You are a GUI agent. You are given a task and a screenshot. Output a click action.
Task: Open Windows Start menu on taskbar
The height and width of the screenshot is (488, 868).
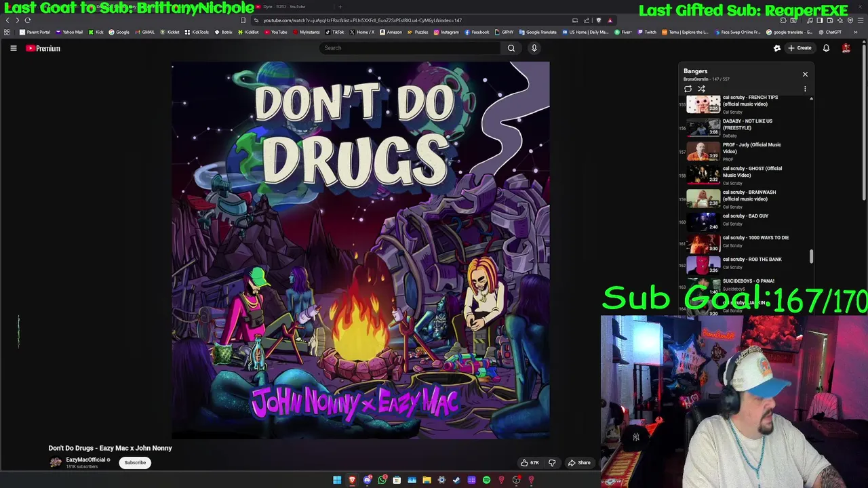[337, 481]
